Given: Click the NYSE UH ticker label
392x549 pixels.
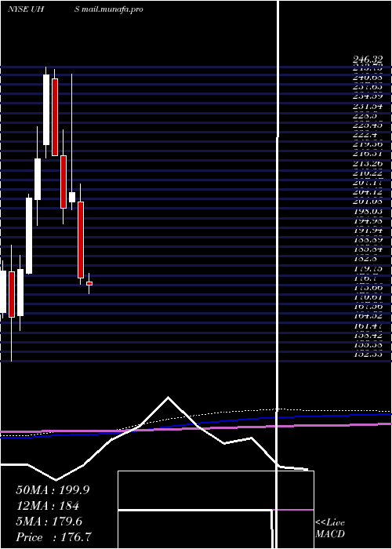Looking at the screenshot, I should (x=26, y=9).
